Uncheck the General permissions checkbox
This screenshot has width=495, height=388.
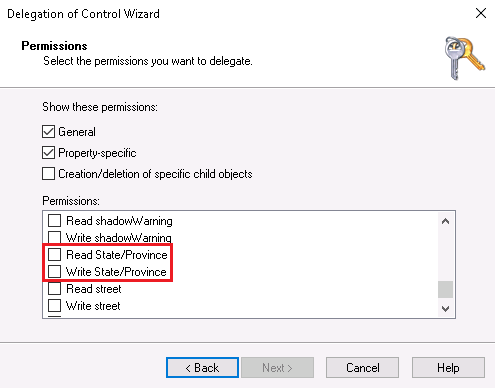tap(49, 132)
